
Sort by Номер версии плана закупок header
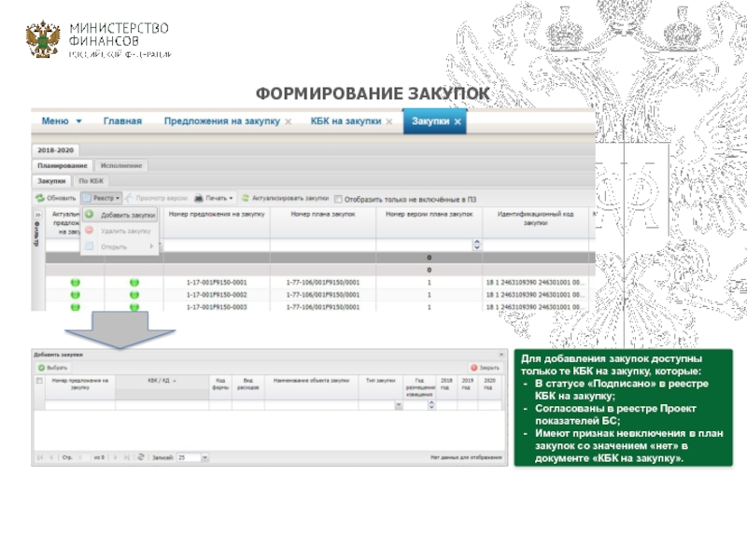click(430, 222)
